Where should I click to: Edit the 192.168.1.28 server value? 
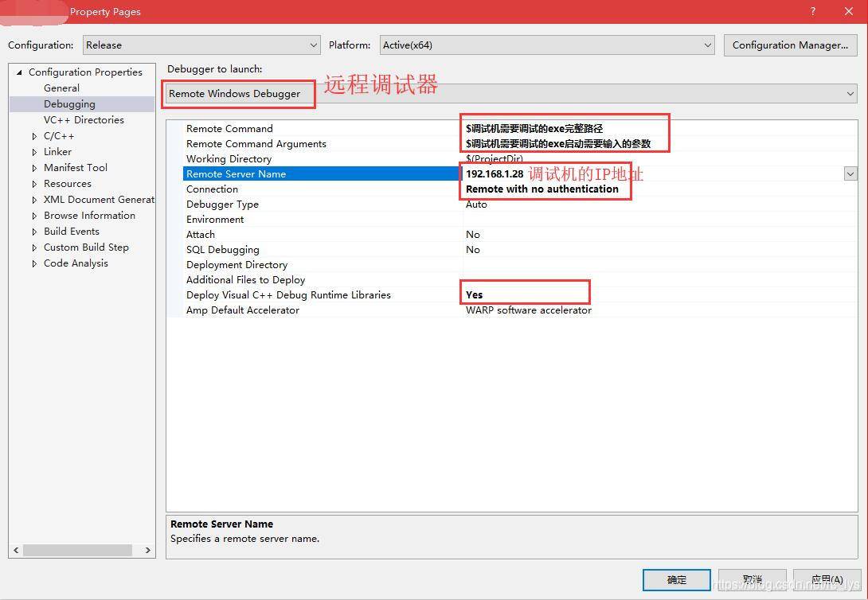495,173
